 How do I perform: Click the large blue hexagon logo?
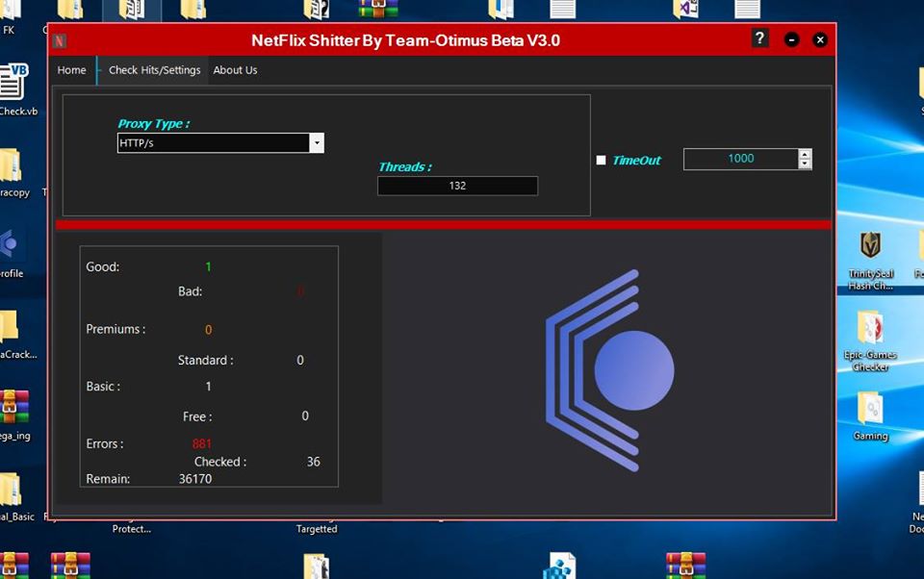(610, 370)
